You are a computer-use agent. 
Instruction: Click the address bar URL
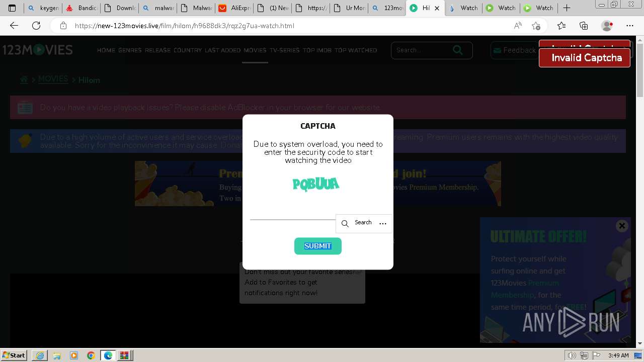pyautogui.click(x=185, y=26)
